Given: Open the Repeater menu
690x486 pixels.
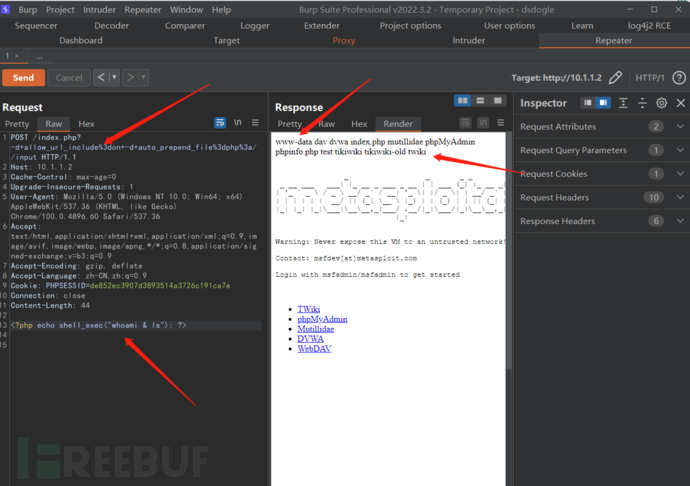Looking at the screenshot, I should 143,10.
